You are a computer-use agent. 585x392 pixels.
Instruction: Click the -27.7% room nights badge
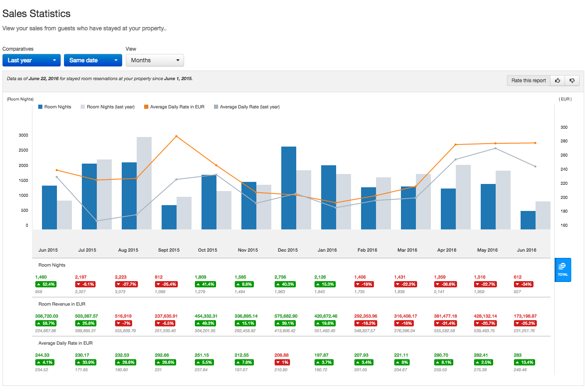coord(126,284)
